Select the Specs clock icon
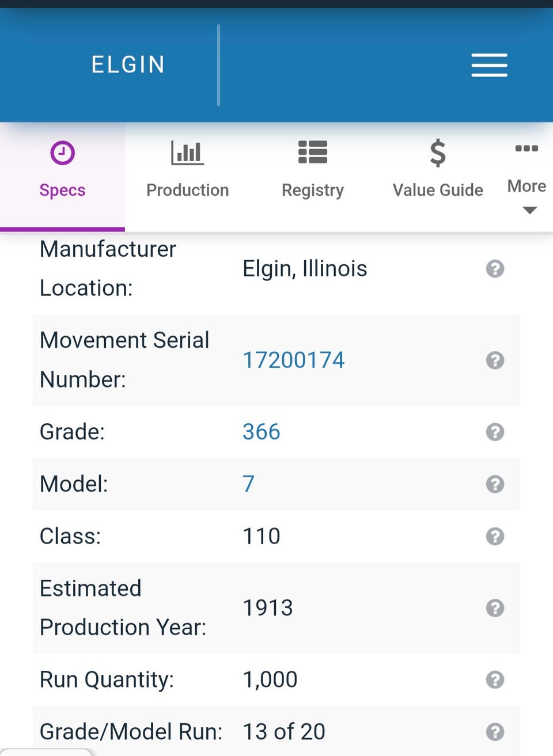The image size is (553, 756). click(62, 153)
